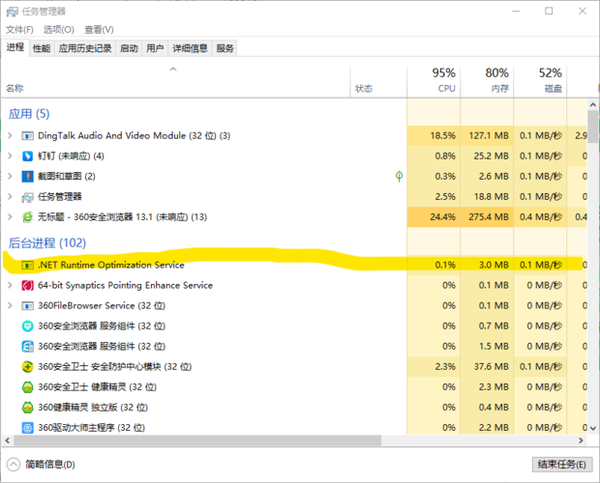Click the vertical scrollbar thumb
The image size is (600, 483).
click(x=593, y=127)
